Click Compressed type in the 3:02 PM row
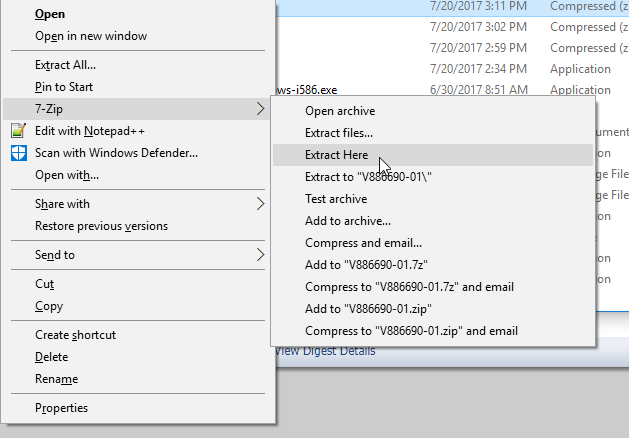 (x=589, y=27)
